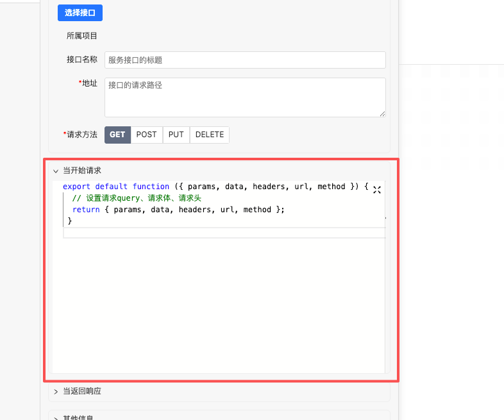Click the empty line below the code's closing brace
This screenshot has width=504, height=420.
tap(223, 233)
